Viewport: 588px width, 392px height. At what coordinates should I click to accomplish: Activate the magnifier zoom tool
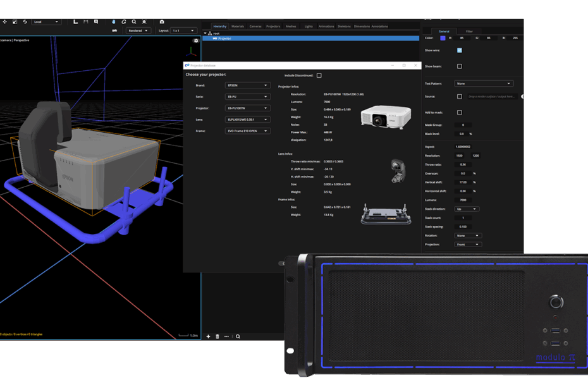click(x=134, y=21)
